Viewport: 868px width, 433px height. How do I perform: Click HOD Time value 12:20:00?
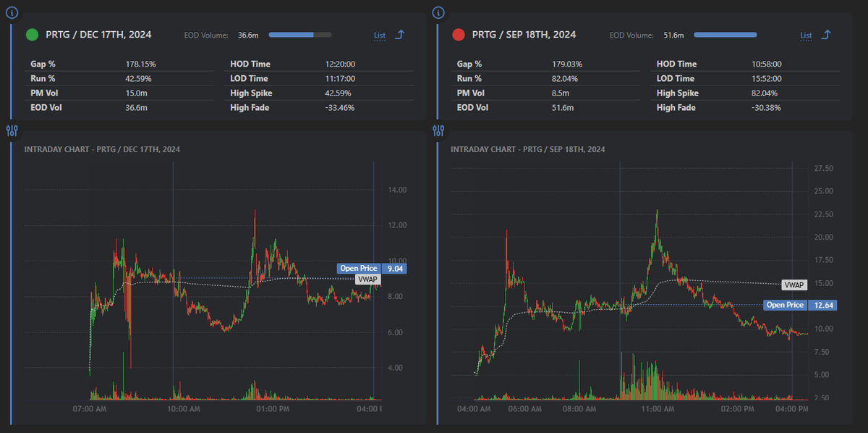340,64
